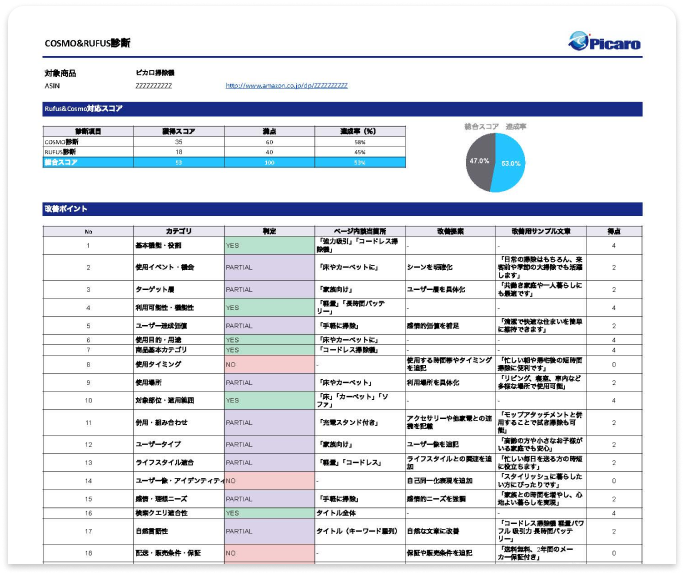Click the タイトル（キーワード羅列） cell
The height and width of the screenshot is (573, 683).
pyautogui.click(x=360, y=531)
